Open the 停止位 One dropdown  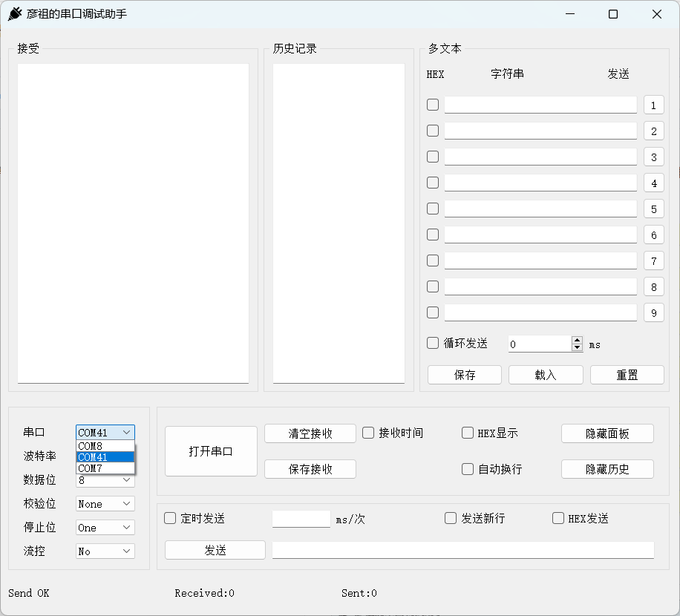coord(105,528)
